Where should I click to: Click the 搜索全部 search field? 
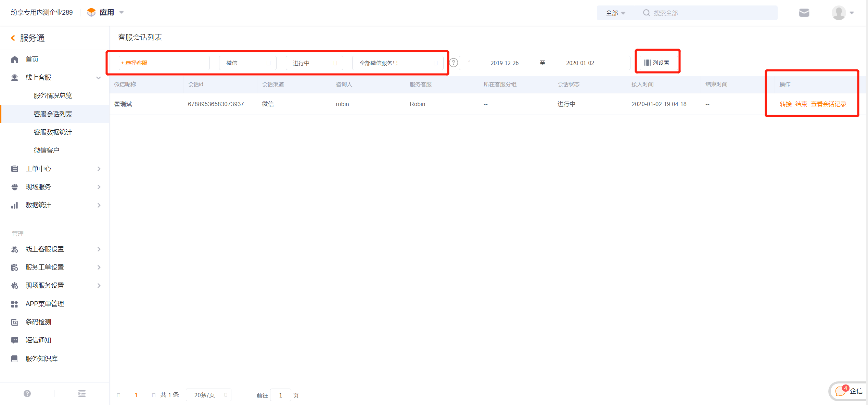(x=714, y=13)
